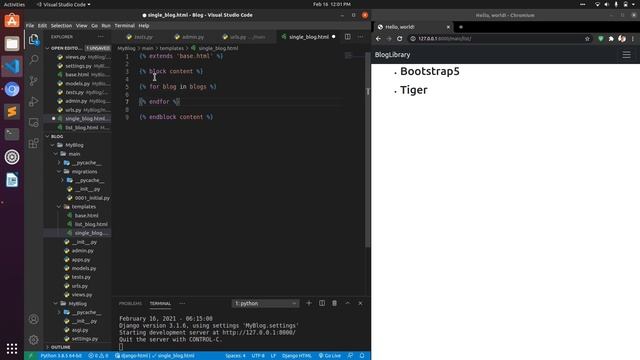This screenshot has height=360, width=640.
Task: Open Sublime Text from dock
Action: 12,111
